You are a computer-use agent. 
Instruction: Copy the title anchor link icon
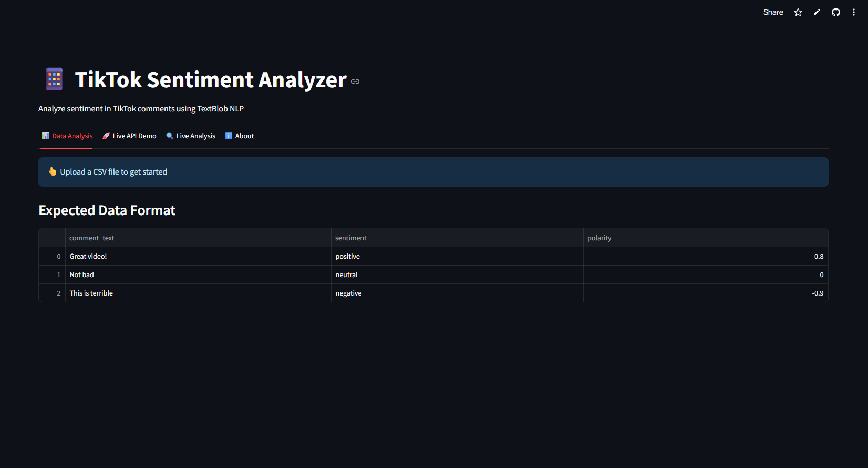[355, 82]
